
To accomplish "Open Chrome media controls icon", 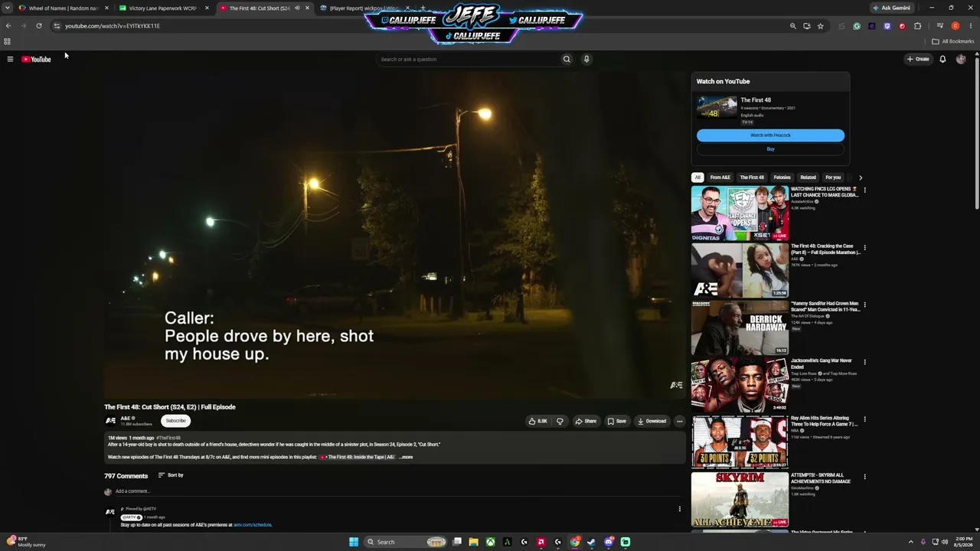I will [x=939, y=26].
